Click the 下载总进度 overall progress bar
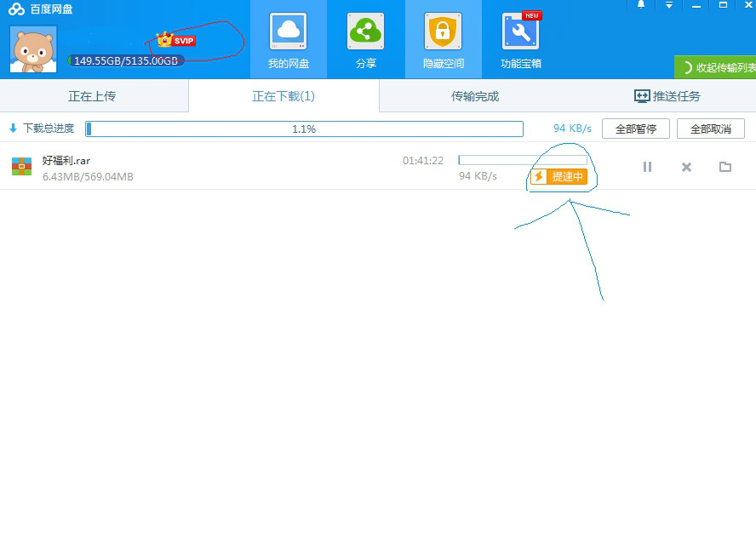The width and height of the screenshot is (756, 543). (304, 129)
